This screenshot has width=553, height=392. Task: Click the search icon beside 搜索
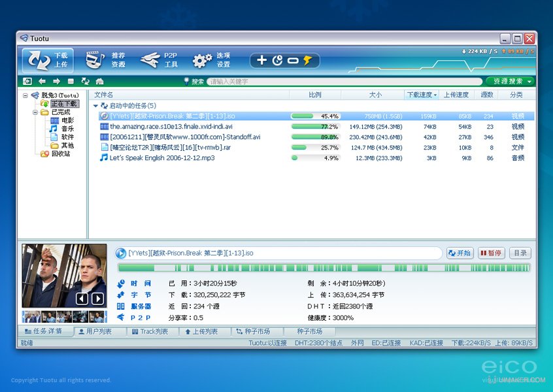click(x=186, y=82)
